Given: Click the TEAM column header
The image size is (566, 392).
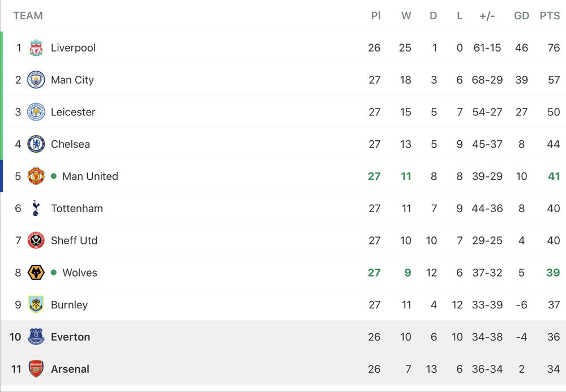Looking at the screenshot, I should [x=28, y=15].
